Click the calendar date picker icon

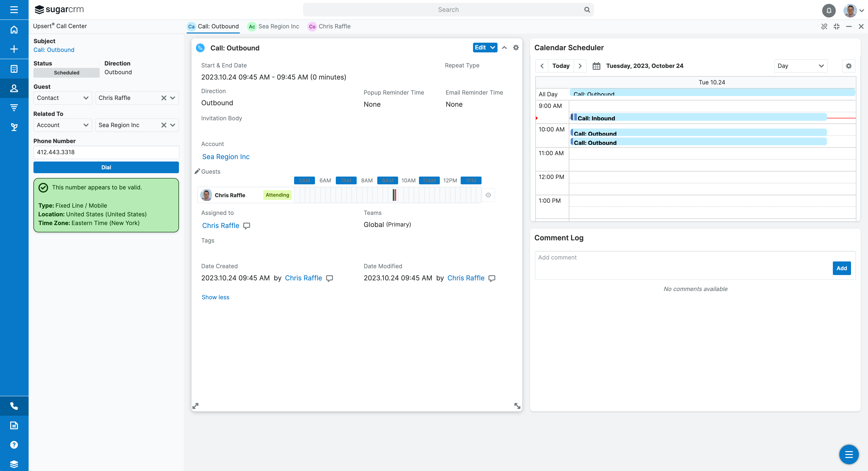click(x=596, y=66)
